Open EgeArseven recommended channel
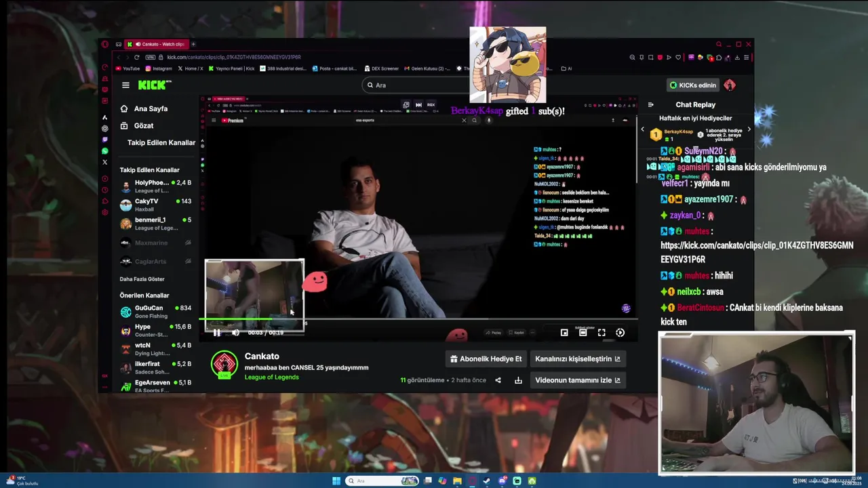The image size is (868, 488). click(x=156, y=386)
